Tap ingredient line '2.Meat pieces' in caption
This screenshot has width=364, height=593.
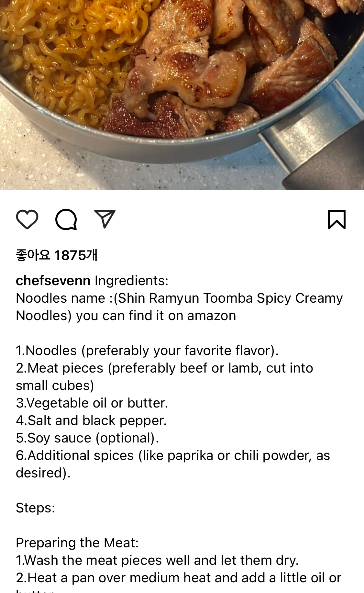coord(164,377)
